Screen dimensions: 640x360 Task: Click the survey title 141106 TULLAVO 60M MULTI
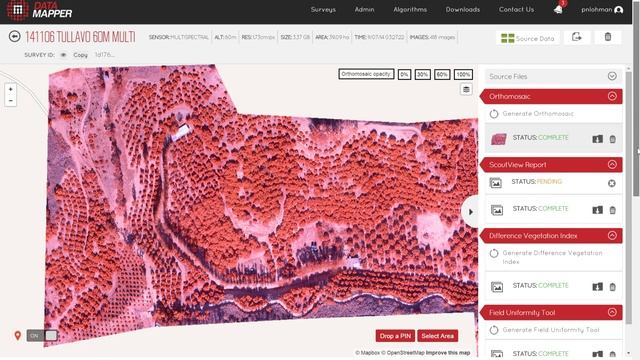click(x=80, y=37)
